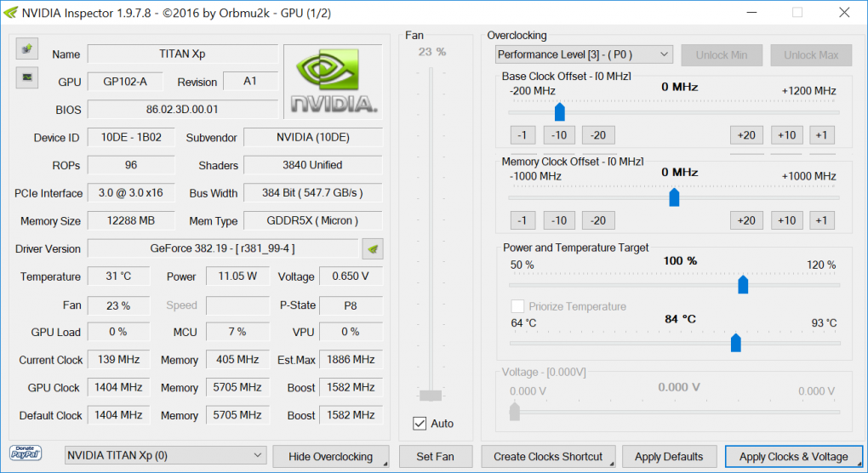
Task: Click the ROPs value 96
Action: click(x=131, y=165)
